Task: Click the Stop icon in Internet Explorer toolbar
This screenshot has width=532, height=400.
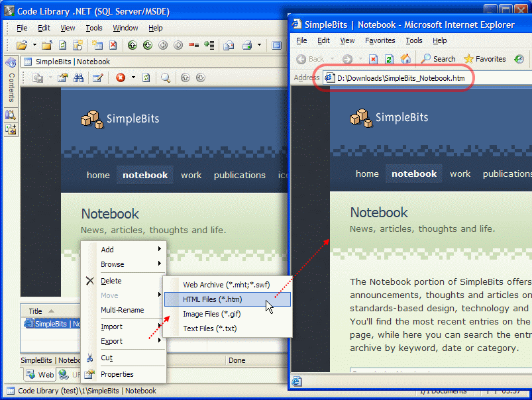Action: pyautogui.click(x=373, y=59)
